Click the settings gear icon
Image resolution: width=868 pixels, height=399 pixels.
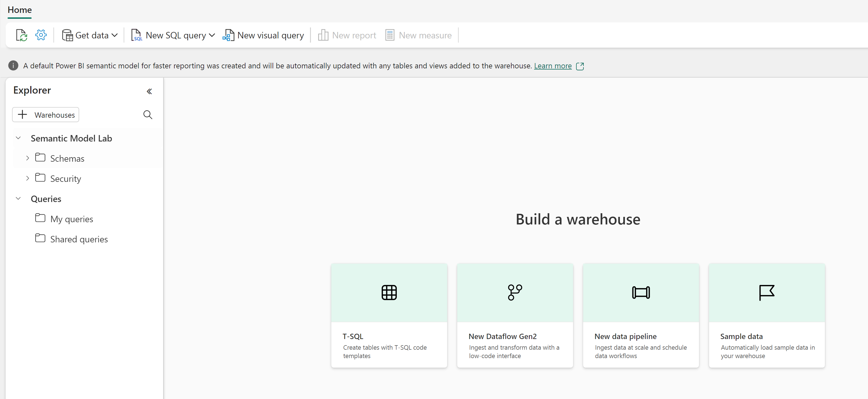point(41,35)
